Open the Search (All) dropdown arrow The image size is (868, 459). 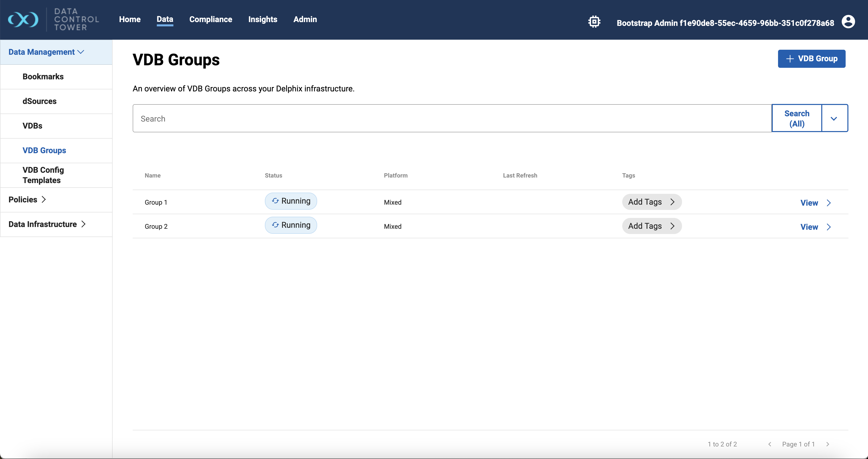coord(834,119)
